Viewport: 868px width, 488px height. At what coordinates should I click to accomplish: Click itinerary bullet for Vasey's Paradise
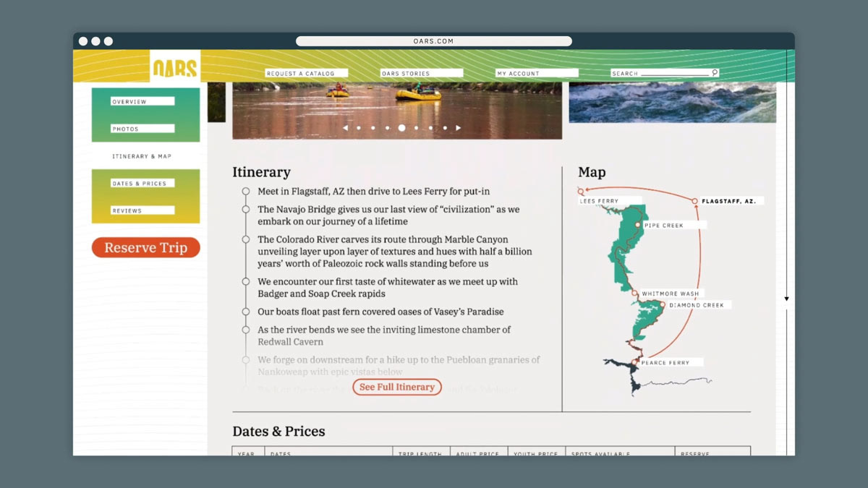tap(246, 312)
